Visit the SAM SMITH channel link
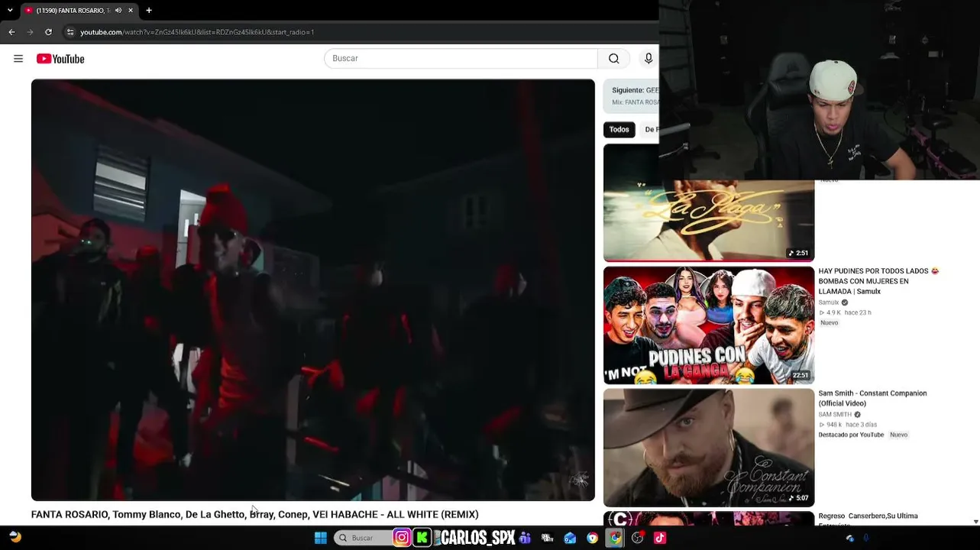The width and height of the screenshot is (980, 550). click(x=836, y=414)
